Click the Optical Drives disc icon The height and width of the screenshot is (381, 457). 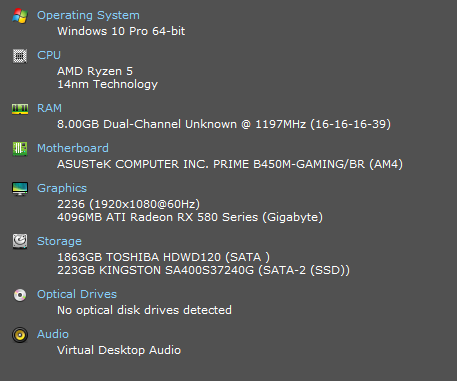pos(20,295)
